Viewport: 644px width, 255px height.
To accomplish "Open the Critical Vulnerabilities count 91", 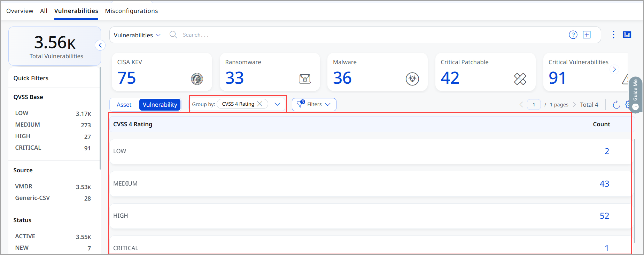I will 557,78.
